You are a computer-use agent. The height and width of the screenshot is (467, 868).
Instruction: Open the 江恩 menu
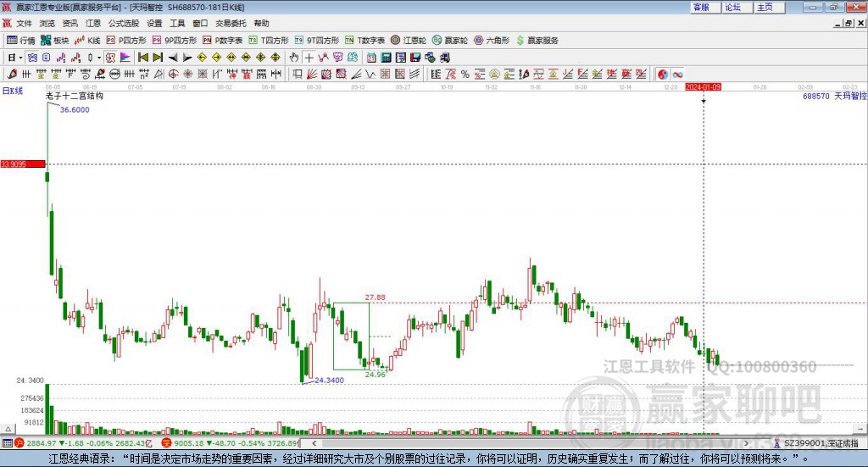tap(93, 23)
